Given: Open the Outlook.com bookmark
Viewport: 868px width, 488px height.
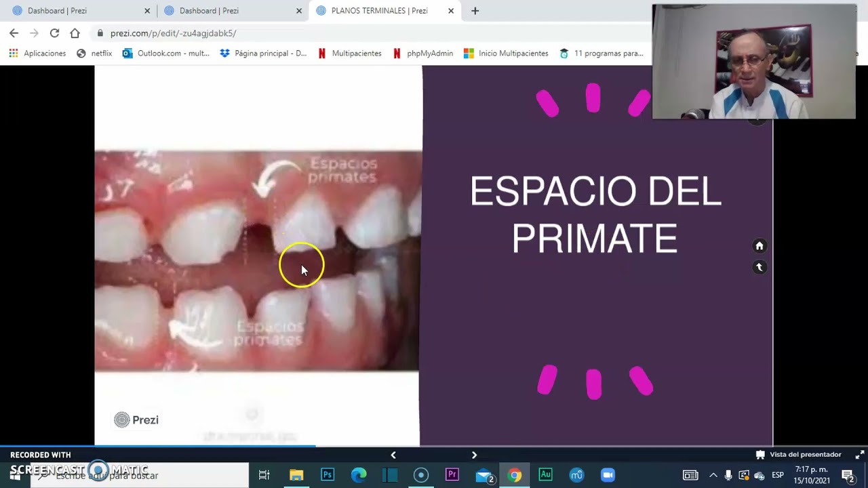Looking at the screenshot, I should (166, 53).
